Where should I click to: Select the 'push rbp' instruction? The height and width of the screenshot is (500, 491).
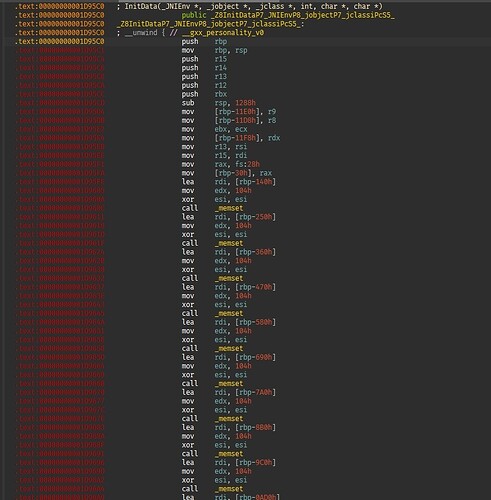click(x=204, y=42)
